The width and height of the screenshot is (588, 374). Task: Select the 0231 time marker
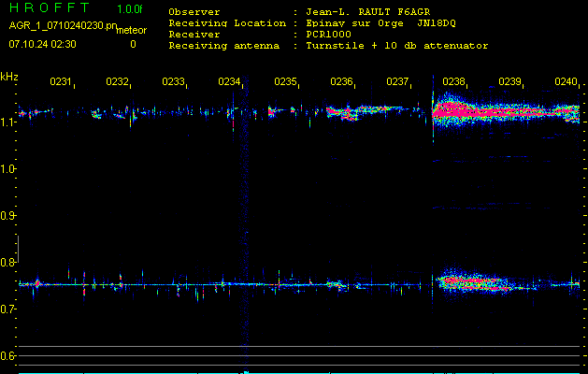click(x=61, y=82)
